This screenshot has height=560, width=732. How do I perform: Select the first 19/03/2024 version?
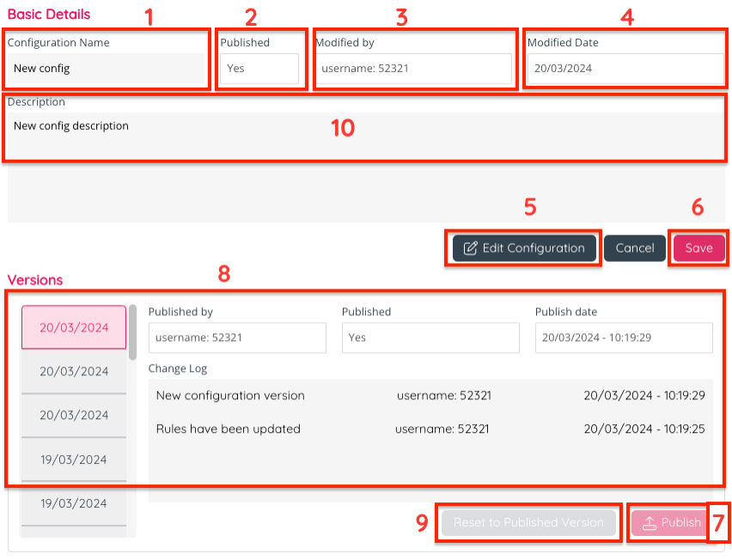74,460
